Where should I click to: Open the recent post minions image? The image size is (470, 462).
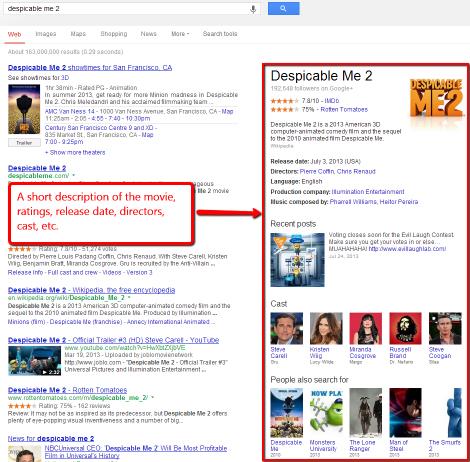coord(297,260)
